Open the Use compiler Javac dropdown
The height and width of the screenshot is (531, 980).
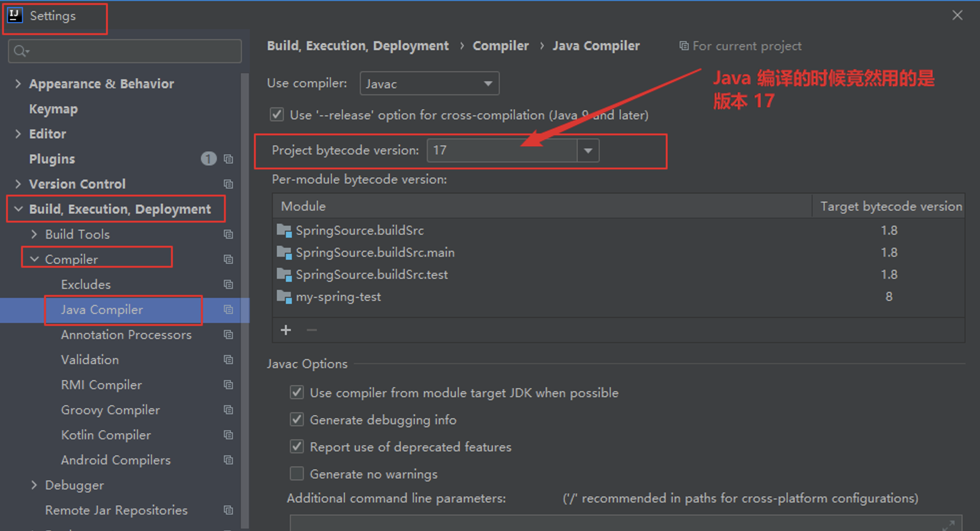point(429,84)
